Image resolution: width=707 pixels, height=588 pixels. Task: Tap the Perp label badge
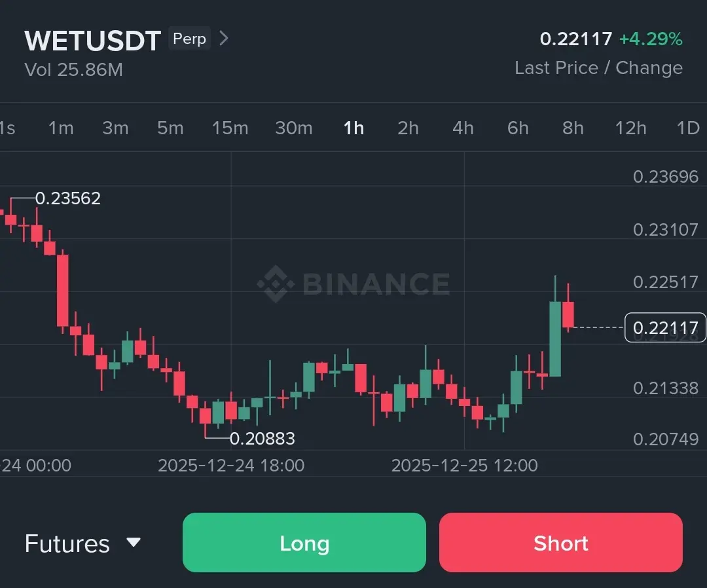189,39
